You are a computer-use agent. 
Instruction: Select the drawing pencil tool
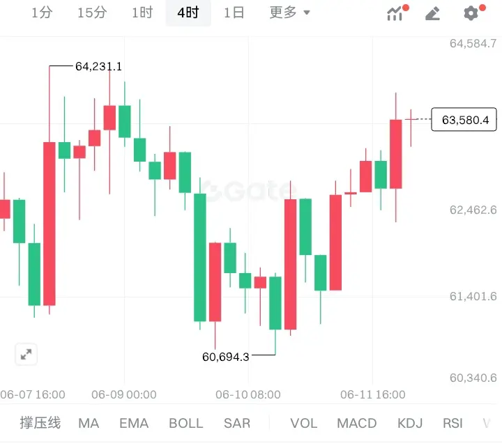point(432,14)
